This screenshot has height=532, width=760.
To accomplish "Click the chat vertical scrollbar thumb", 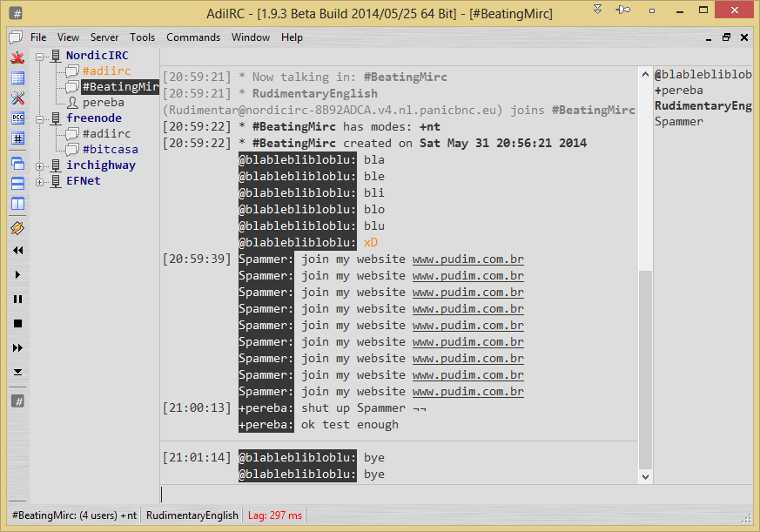I will pos(645,370).
